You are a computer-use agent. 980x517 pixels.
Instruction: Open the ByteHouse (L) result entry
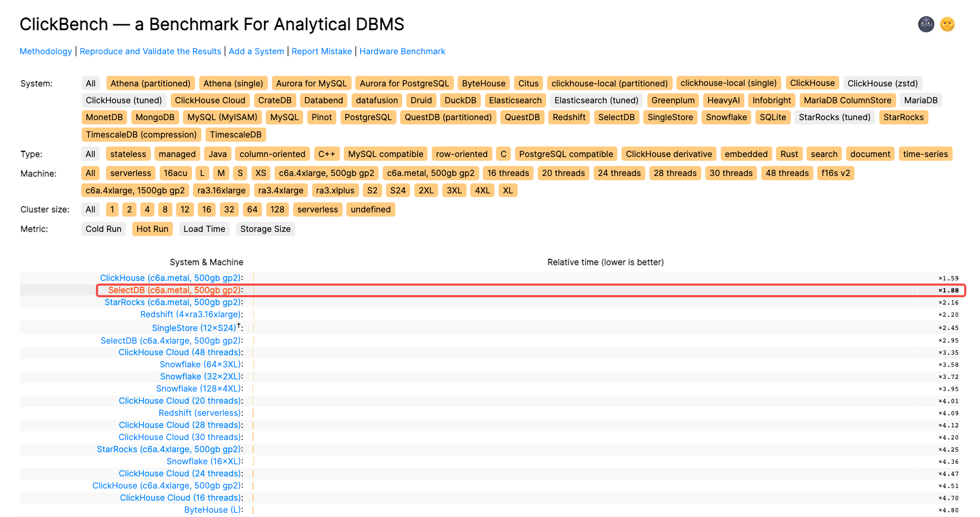pos(212,510)
